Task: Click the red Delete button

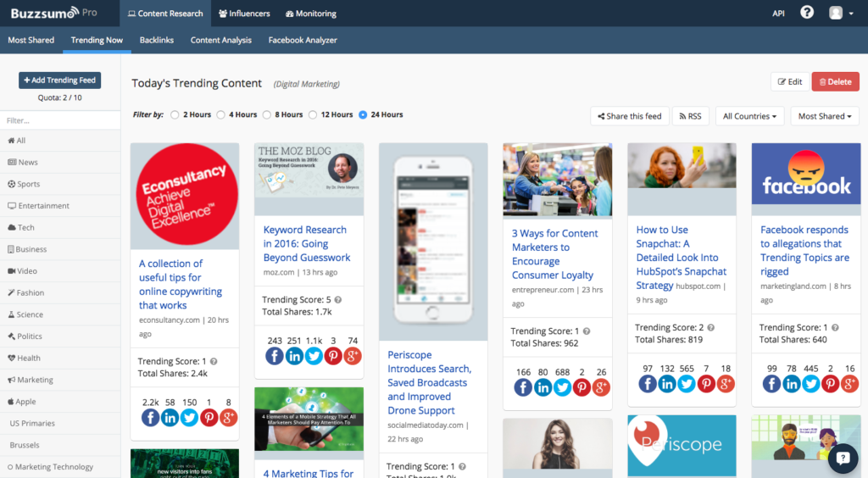Action: [x=835, y=81]
